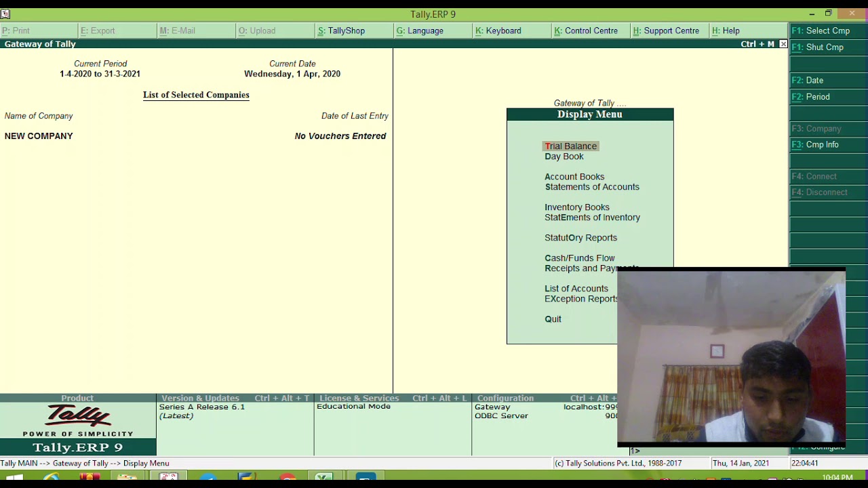Click the breadcrumb path in status bar
The width and height of the screenshot is (868, 488).
[85, 464]
